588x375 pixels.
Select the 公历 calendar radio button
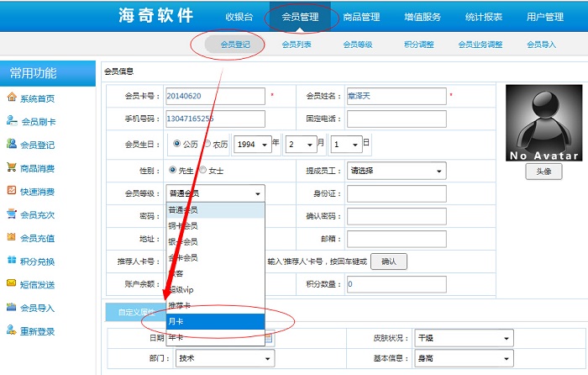176,144
